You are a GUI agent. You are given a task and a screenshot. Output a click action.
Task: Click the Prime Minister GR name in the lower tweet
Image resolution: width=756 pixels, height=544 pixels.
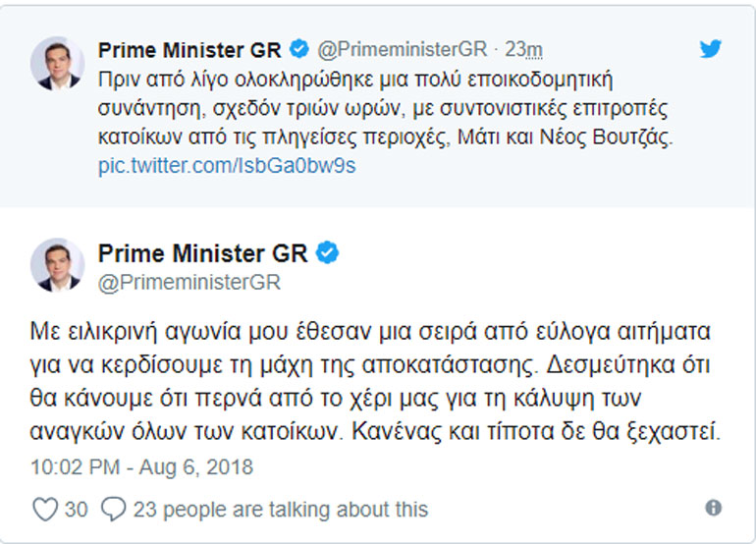tap(203, 252)
